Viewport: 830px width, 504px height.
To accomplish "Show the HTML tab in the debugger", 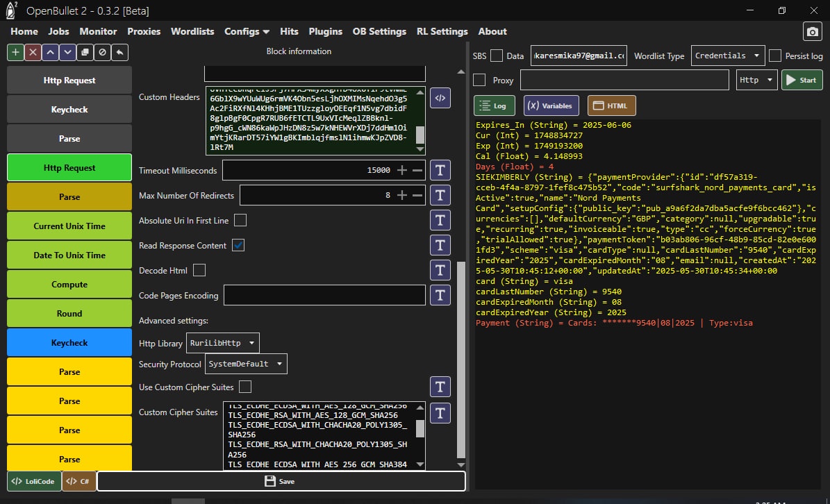I will (611, 106).
